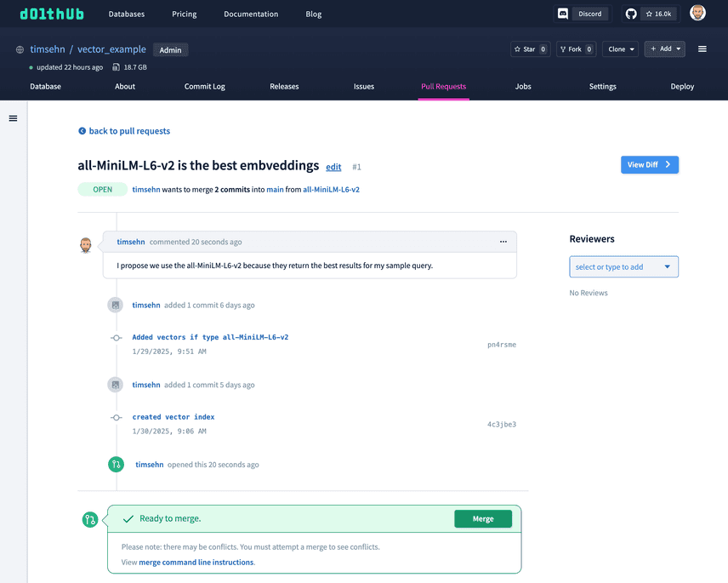Open the GitHub octocat icon
728x583 pixels.
click(631, 14)
